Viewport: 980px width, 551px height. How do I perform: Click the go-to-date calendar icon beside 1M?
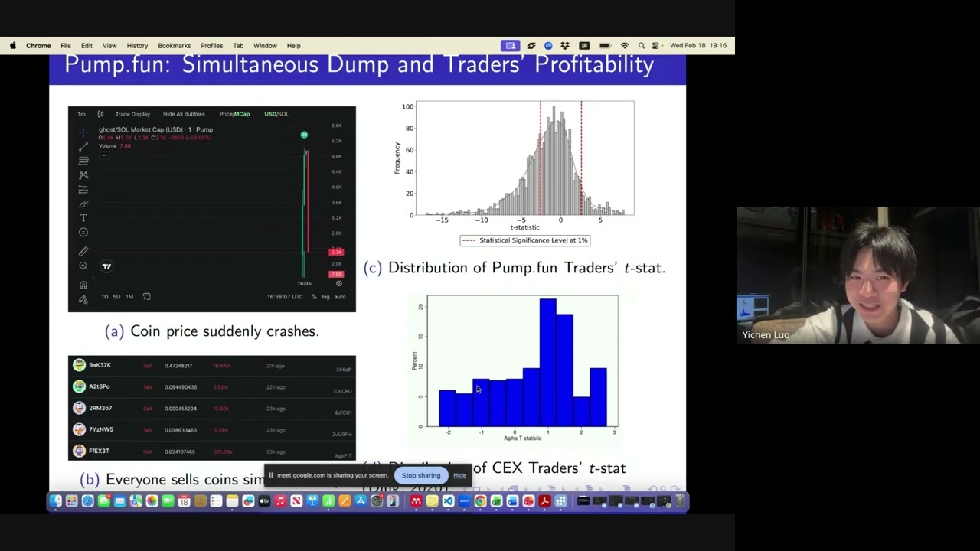[146, 297]
